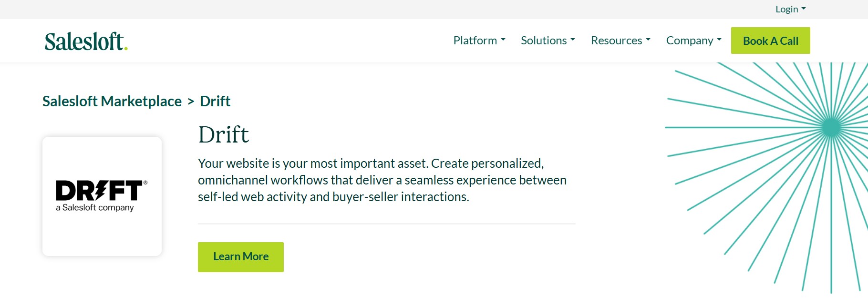Open the Solutions navigation menu
The image size is (868, 306).
click(548, 41)
